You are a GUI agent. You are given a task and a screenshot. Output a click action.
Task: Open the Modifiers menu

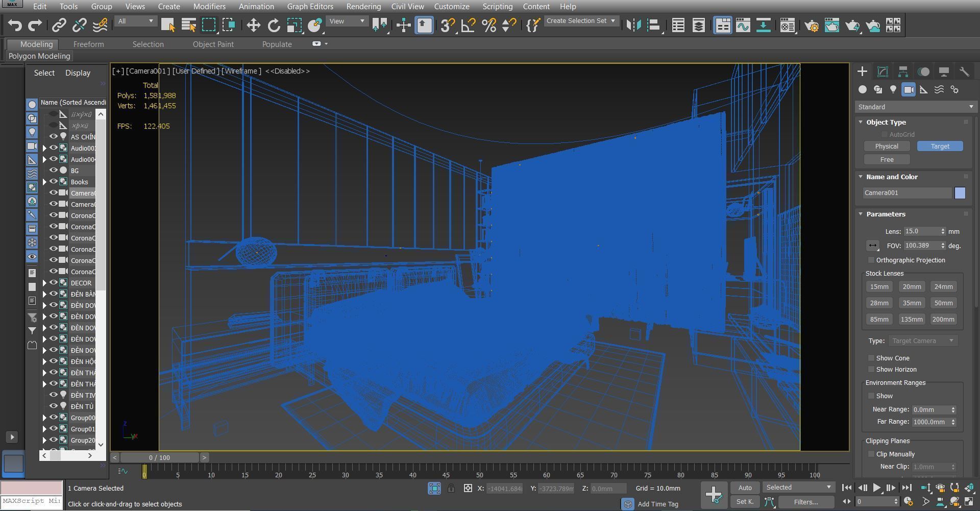[x=209, y=7]
